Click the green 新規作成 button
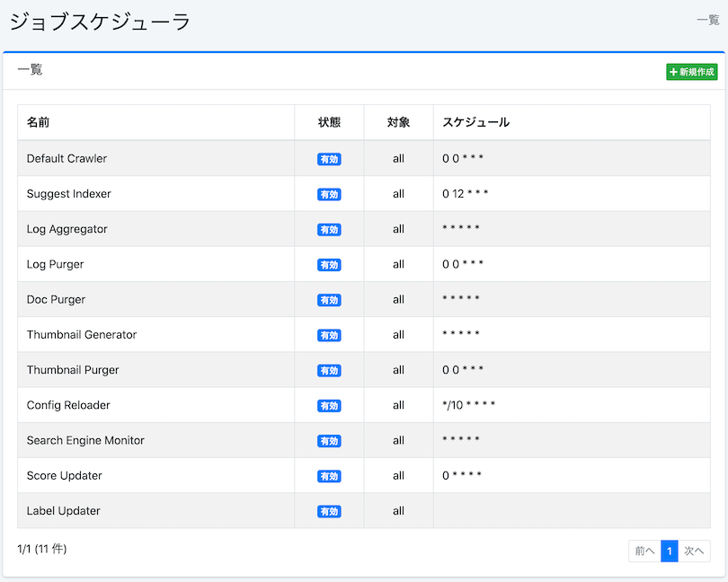The width and height of the screenshot is (728, 582). coord(691,71)
